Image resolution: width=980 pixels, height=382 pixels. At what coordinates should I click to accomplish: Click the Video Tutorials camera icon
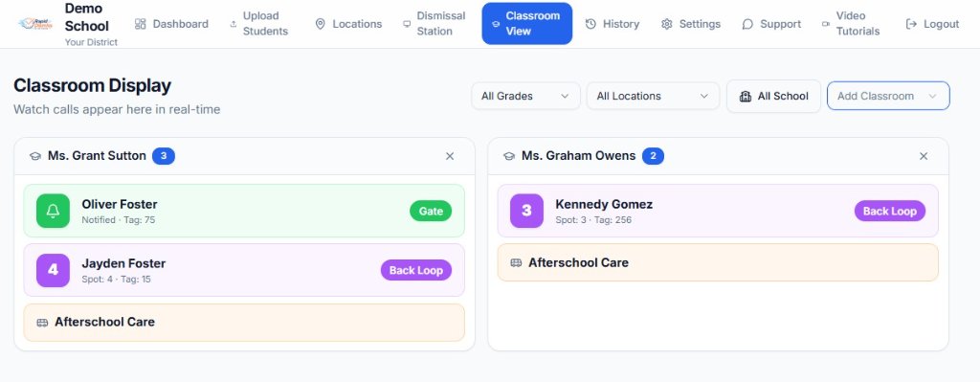click(x=826, y=24)
